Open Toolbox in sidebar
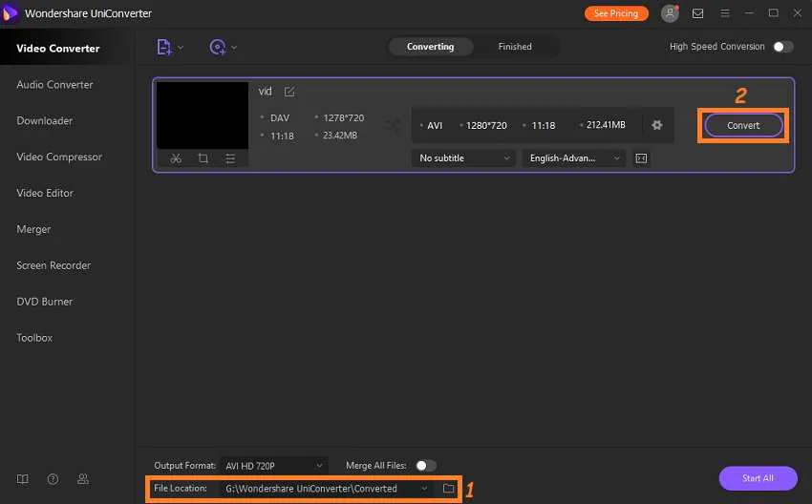Viewport: 812px width, 504px height. click(x=34, y=338)
